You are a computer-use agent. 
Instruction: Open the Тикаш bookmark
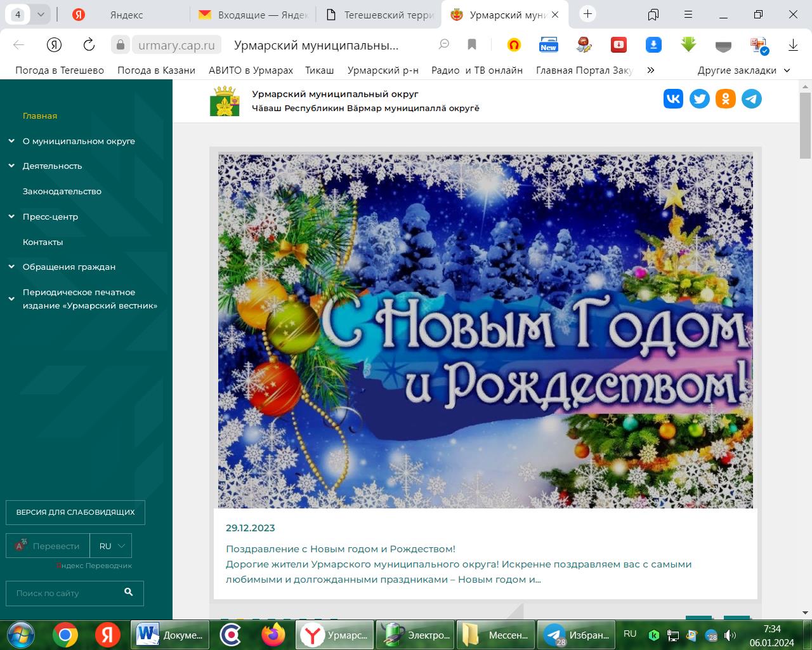(319, 70)
